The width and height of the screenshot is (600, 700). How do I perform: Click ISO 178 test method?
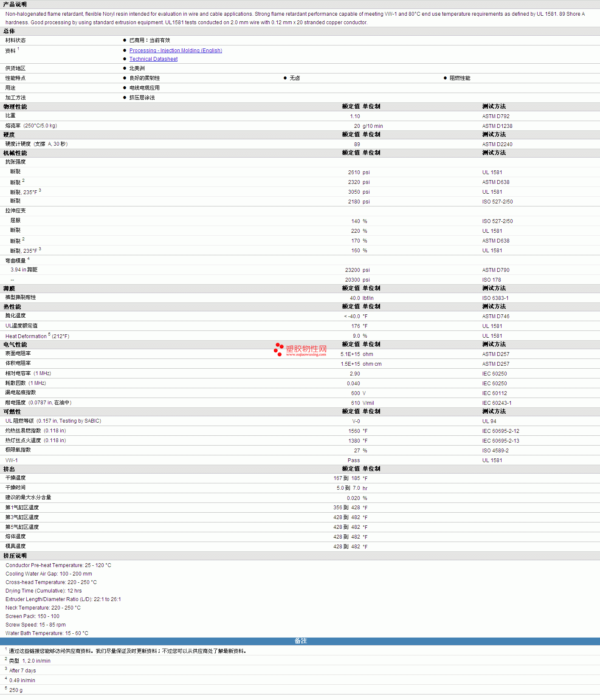click(x=492, y=280)
